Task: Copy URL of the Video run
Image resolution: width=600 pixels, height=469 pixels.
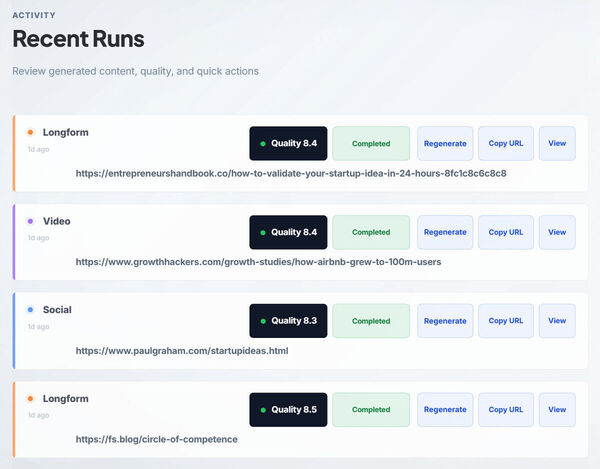Action: 505,232
